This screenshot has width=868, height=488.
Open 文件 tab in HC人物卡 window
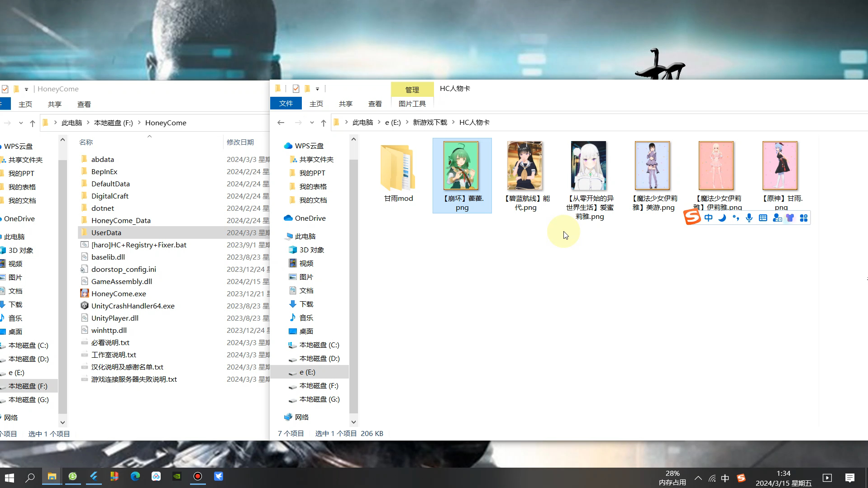(286, 104)
